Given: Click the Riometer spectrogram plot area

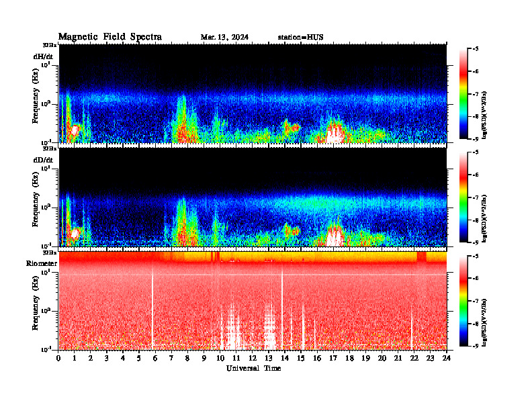Looking at the screenshot, I should coord(253,301).
